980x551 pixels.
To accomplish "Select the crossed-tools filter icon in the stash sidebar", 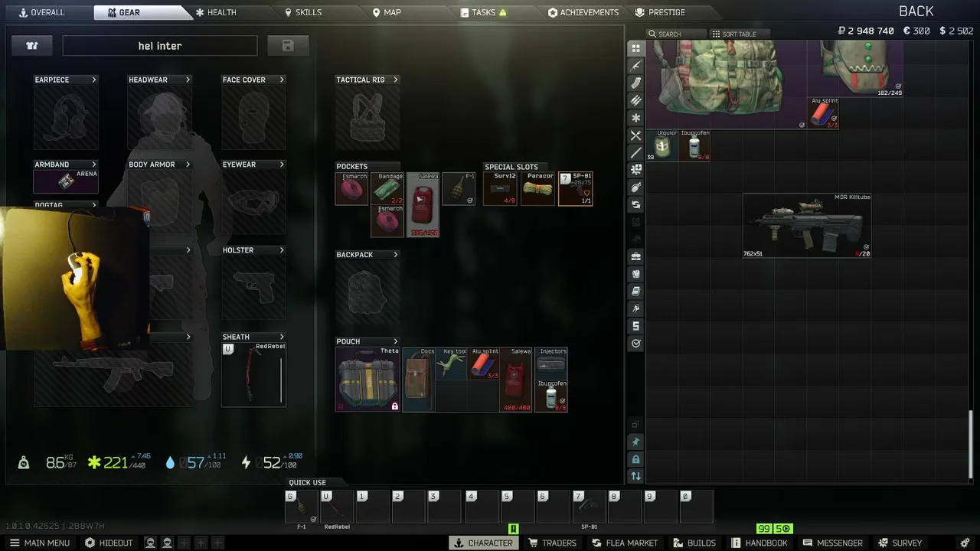I will pyautogui.click(x=635, y=135).
